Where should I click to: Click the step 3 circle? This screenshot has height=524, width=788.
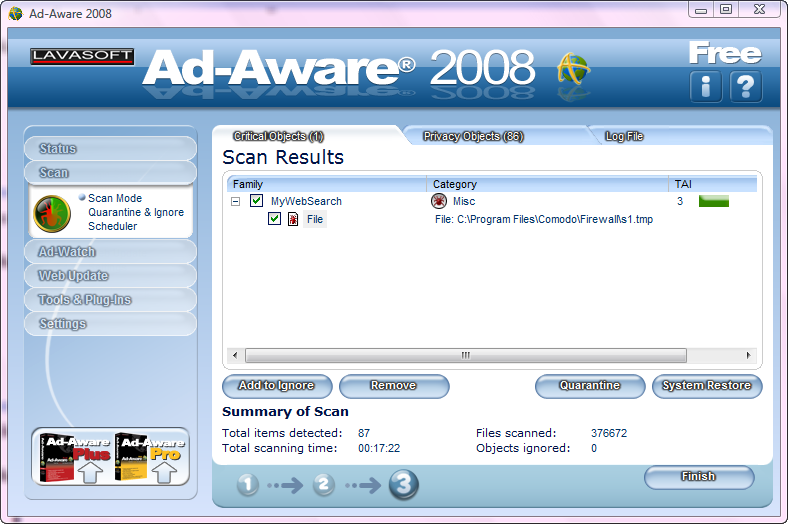[x=404, y=485]
